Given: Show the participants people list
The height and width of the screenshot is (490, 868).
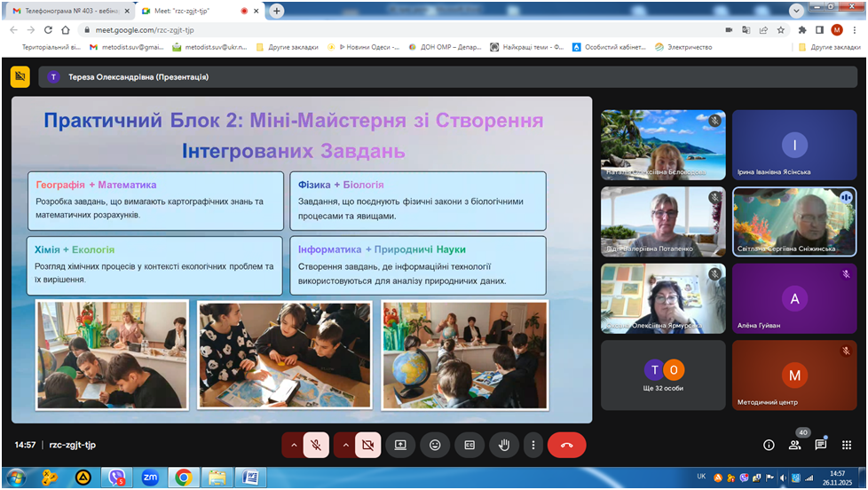Looking at the screenshot, I should point(794,445).
